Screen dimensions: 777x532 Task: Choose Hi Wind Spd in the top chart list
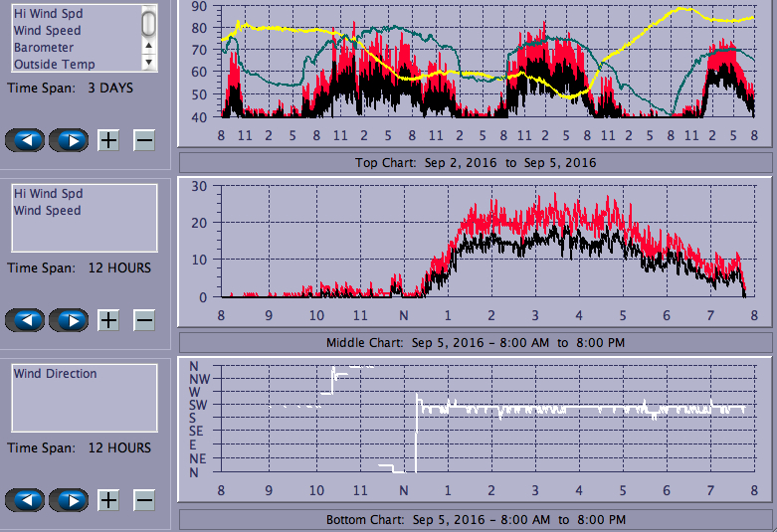click(48, 14)
